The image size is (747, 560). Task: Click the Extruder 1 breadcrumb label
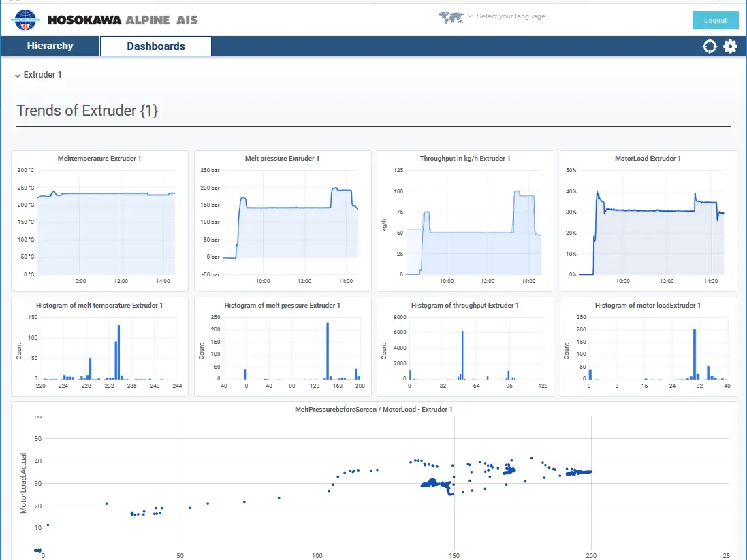43,75
